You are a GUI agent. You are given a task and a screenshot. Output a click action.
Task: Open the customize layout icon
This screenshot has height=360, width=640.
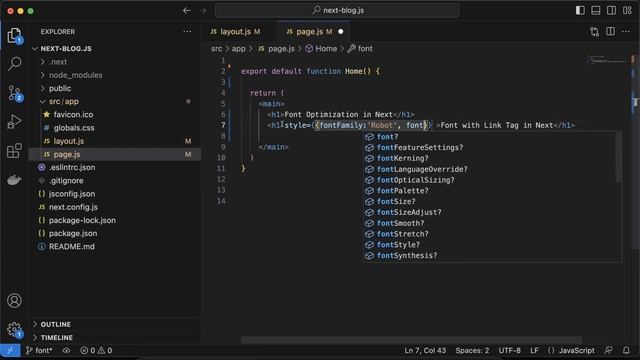tap(627, 10)
